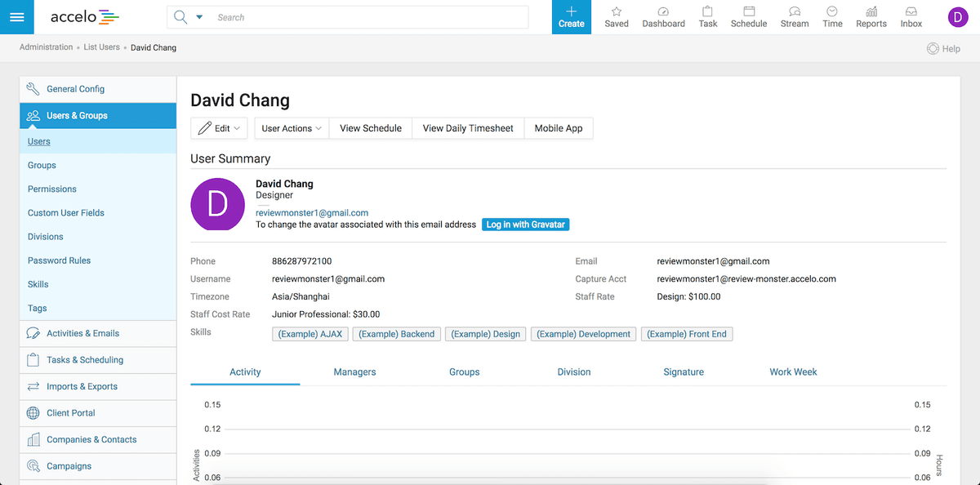Viewport: 980px width, 485px height.
Task: Open the user profile avatar in header
Action: click(x=958, y=17)
